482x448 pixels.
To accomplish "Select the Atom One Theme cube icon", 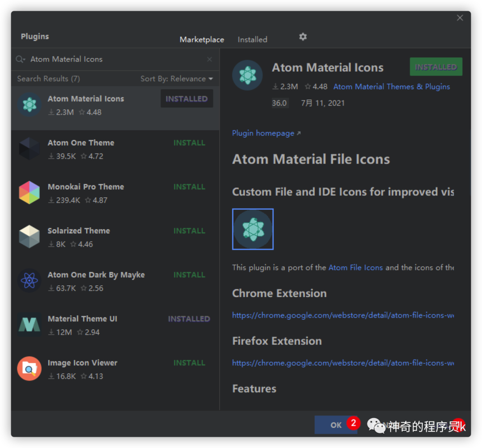I will (29, 149).
